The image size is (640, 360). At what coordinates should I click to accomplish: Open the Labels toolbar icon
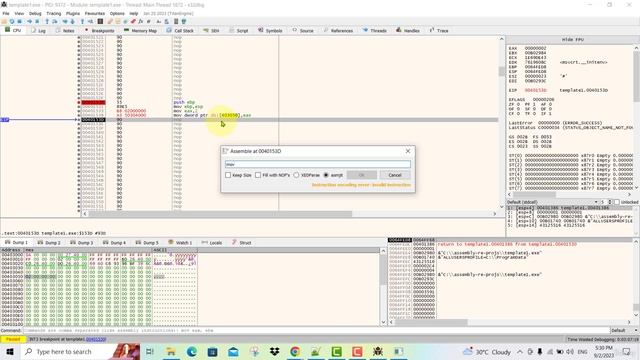coord(125,21)
